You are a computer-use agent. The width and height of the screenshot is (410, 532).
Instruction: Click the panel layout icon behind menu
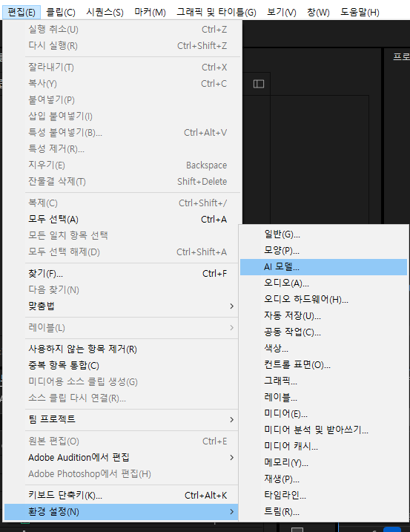click(x=259, y=84)
